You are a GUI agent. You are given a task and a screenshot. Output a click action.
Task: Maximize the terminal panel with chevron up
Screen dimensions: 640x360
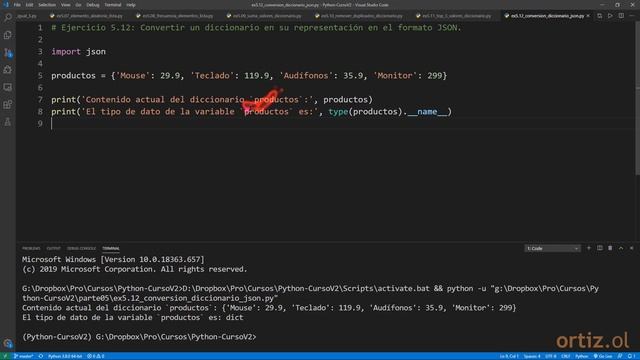[x=621, y=248]
